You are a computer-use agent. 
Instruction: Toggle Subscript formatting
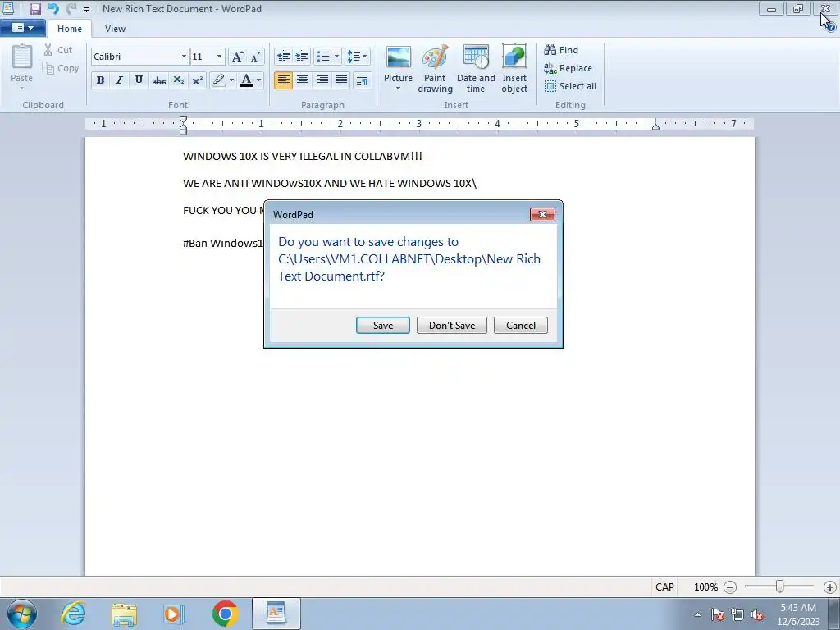tap(178, 80)
